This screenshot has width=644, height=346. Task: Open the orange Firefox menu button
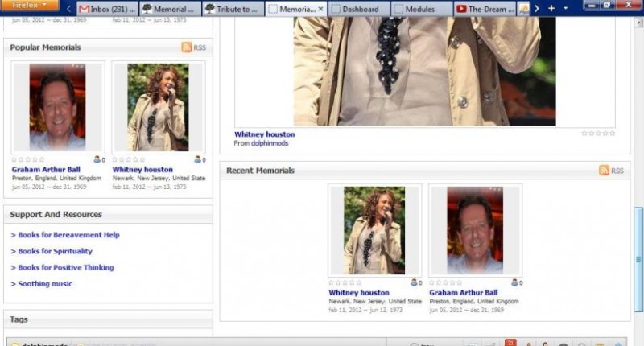pos(29,5)
